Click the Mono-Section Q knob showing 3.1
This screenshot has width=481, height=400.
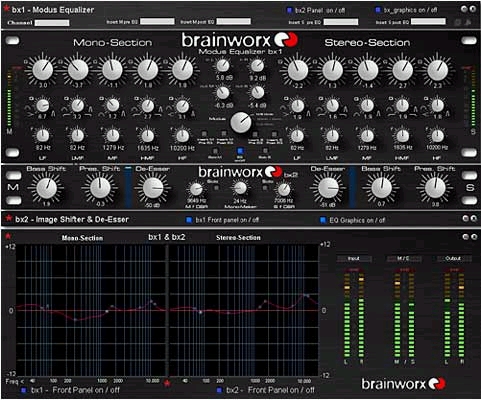pyautogui.click(x=182, y=106)
